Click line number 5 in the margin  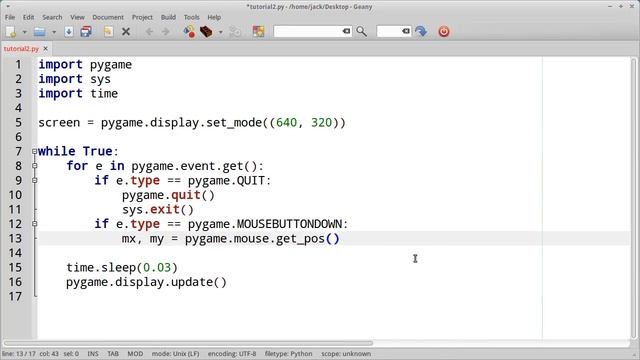(x=18, y=122)
